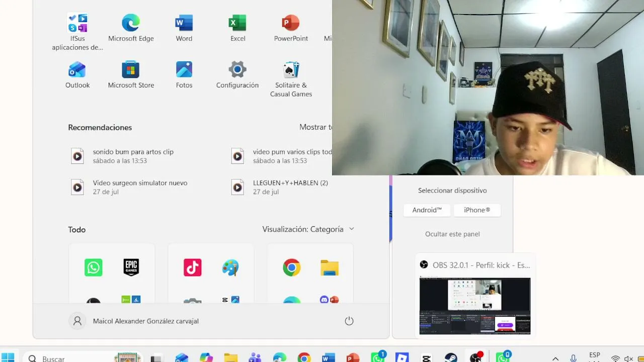Launch Paint from the Start menu categories
The height and width of the screenshot is (362, 644).
click(x=230, y=267)
